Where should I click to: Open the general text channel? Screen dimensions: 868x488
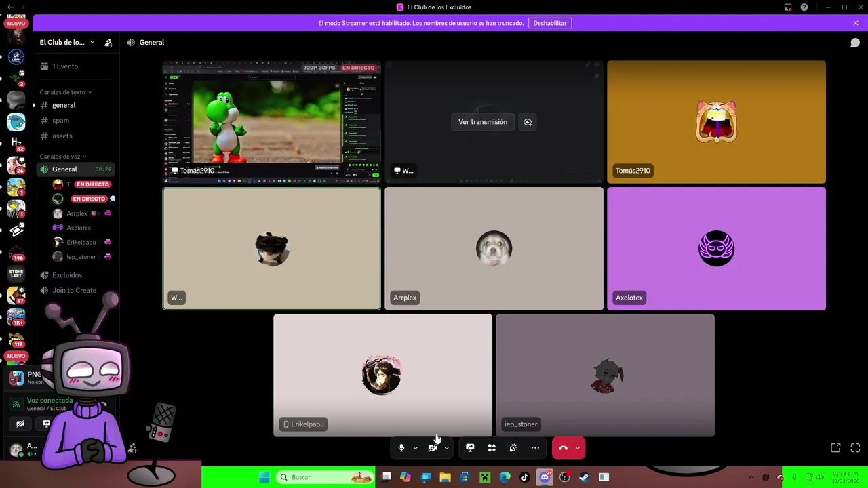pyautogui.click(x=76, y=105)
